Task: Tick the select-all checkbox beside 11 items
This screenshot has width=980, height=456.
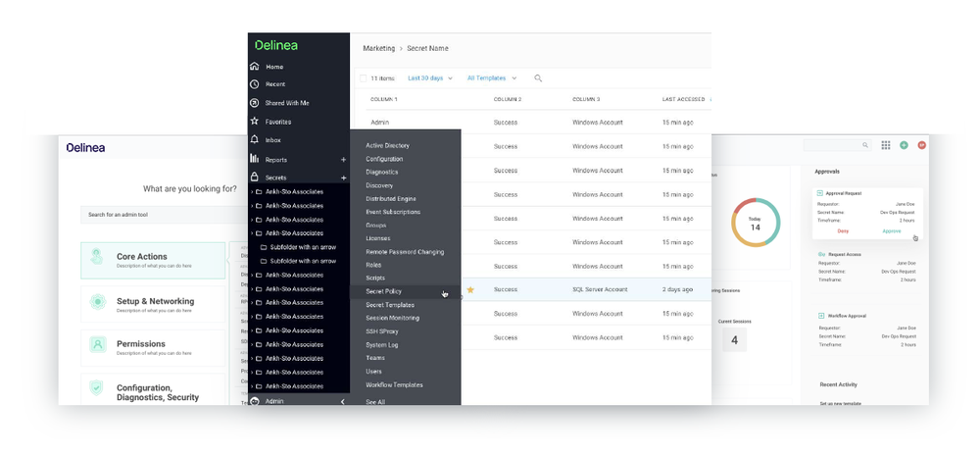Action: click(x=364, y=78)
